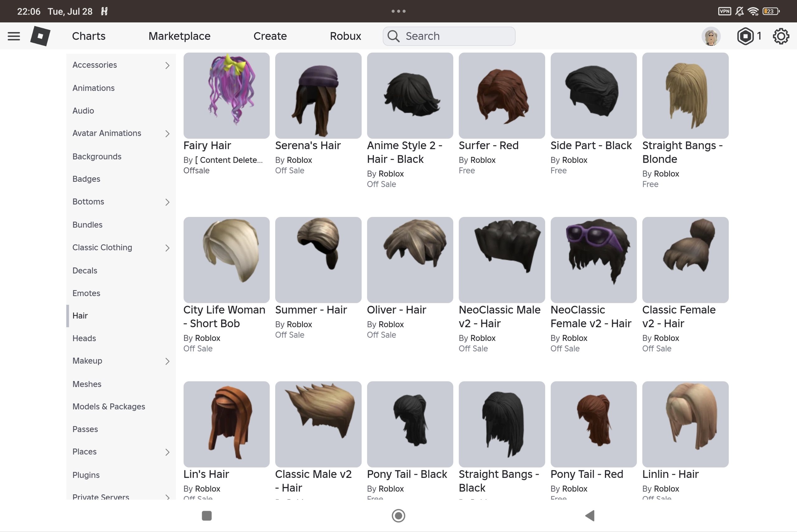Viewport: 797px width, 532px height.
Task: Click the NeoClassic Female v2 - Hair title
Action: pyautogui.click(x=591, y=317)
